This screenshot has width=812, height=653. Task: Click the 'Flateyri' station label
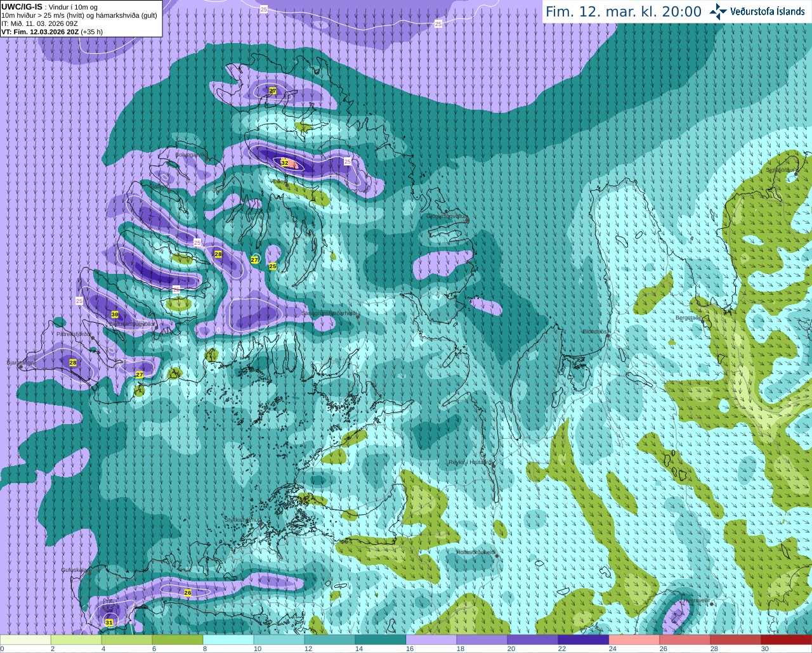click(x=159, y=186)
